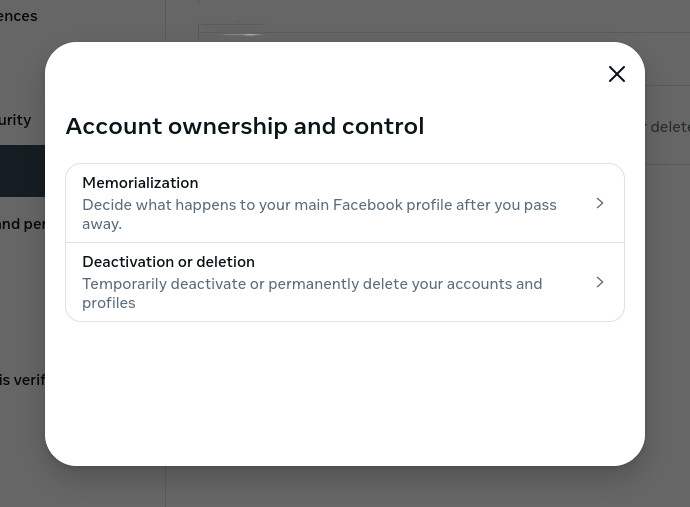Click the dimmed 'delete' text at right edge
Image resolution: width=690 pixels, height=507 pixels.
tap(669, 127)
